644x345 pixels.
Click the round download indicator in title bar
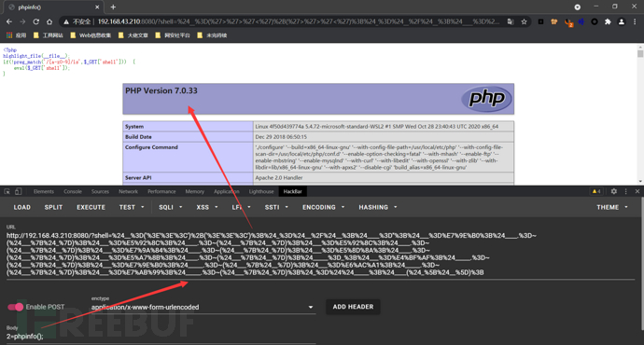pyautogui.click(x=578, y=7)
